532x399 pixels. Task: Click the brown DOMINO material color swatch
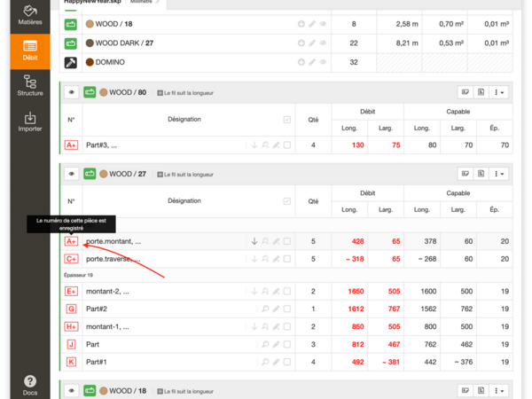tap(90, 62)
